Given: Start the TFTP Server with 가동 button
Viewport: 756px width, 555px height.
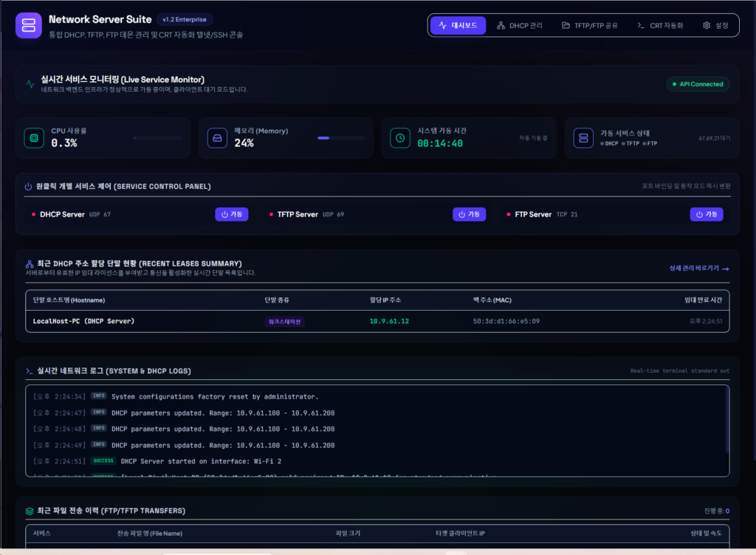Looking at the screenshot, I should 469,214.
